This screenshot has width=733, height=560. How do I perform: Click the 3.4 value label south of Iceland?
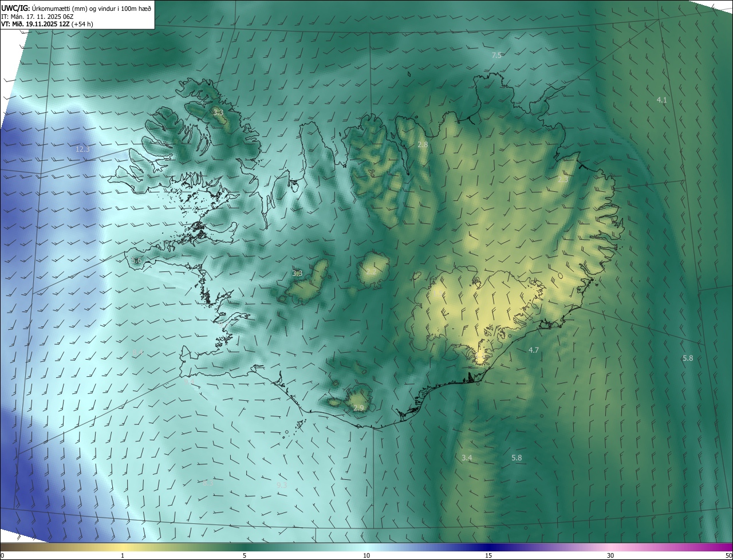coord(467,458)
